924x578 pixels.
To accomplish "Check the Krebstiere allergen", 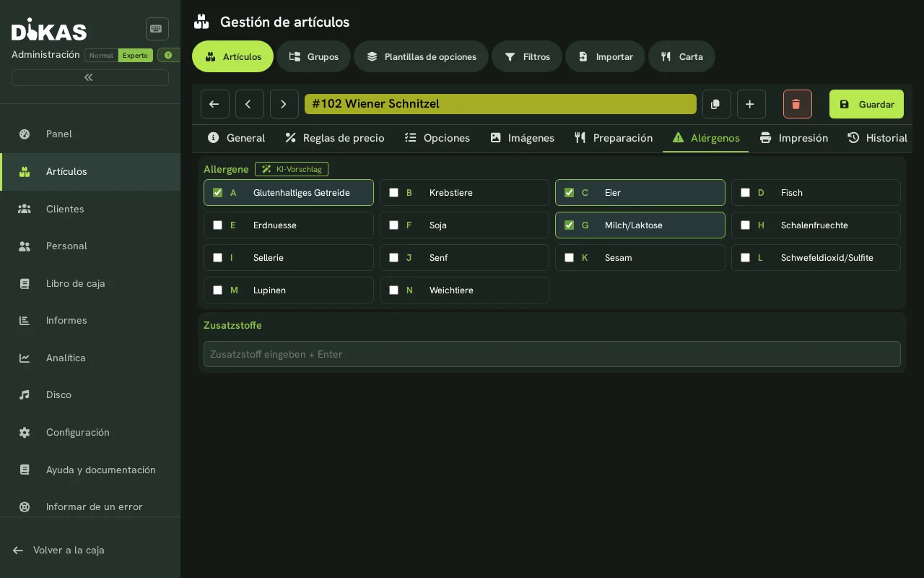I will click(x=393, y=193).
